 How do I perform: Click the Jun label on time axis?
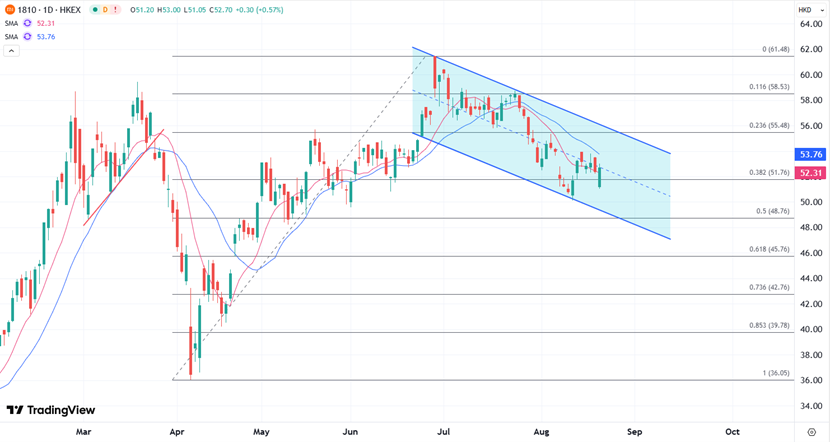point(350,432)
